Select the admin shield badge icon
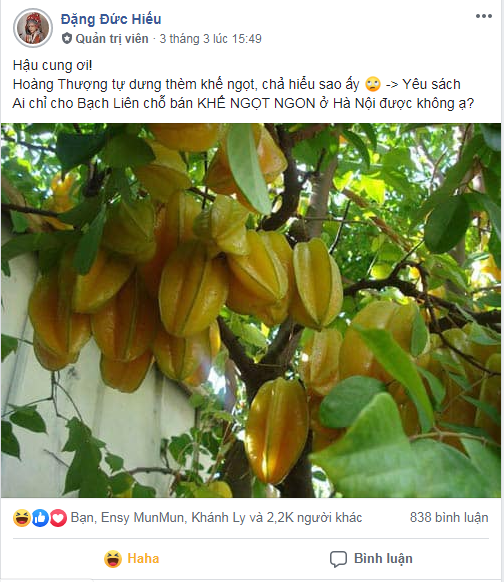Image resolution: width=504 pixels, height=582 pixels. [x=67, y=38]
